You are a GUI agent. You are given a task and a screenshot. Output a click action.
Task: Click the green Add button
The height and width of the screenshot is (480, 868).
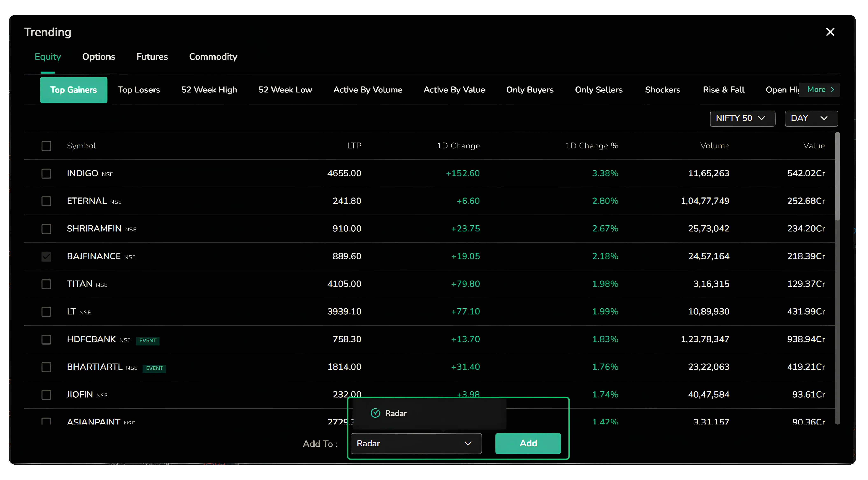[528, 444]
